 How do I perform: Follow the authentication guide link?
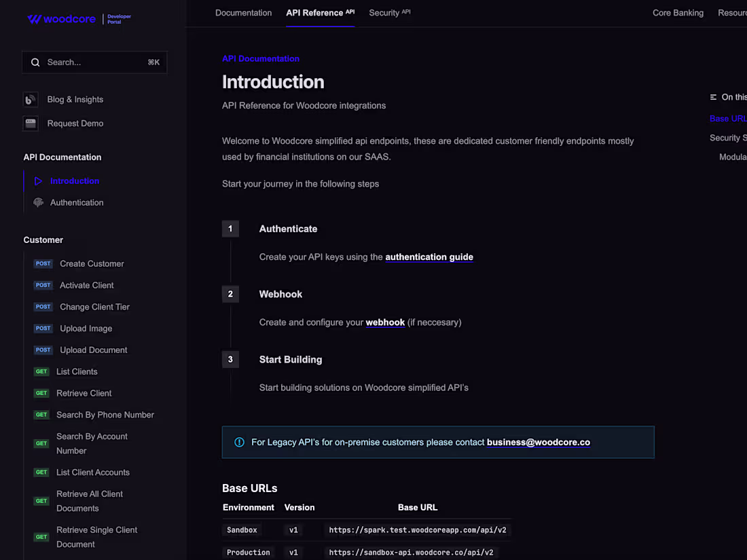(429, 257)
